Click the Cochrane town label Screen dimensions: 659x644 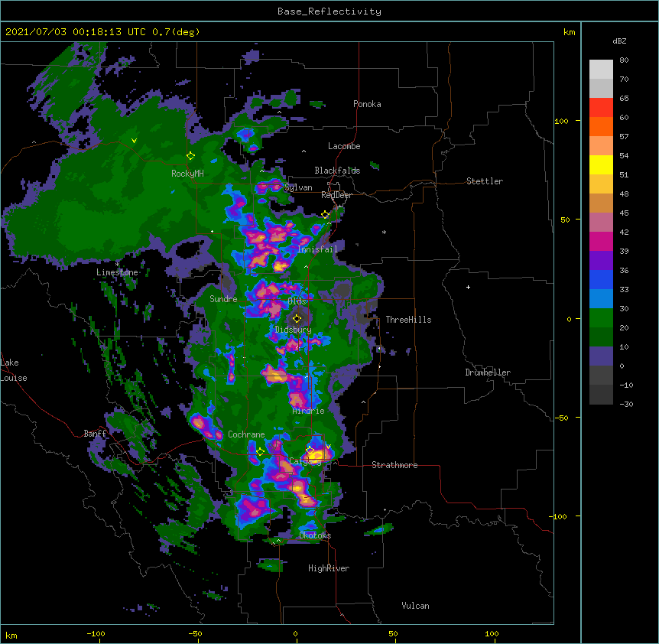pos(246,434)
